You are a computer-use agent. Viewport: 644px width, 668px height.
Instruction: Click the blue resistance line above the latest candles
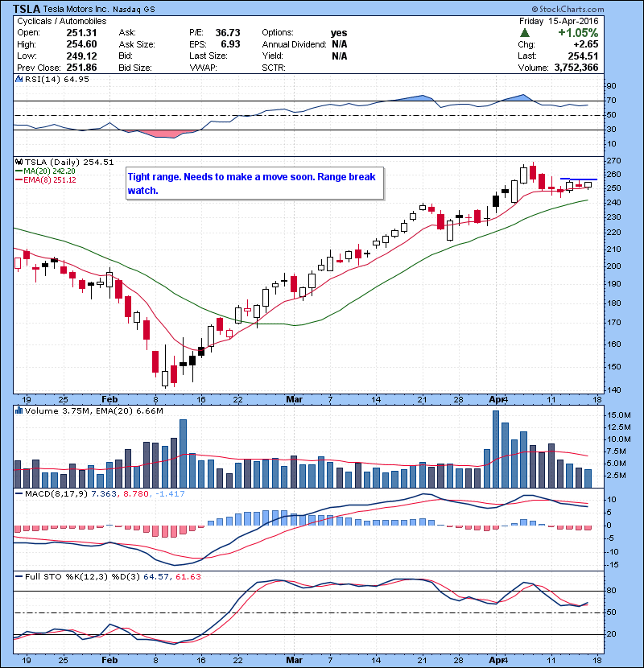[578, 179]
